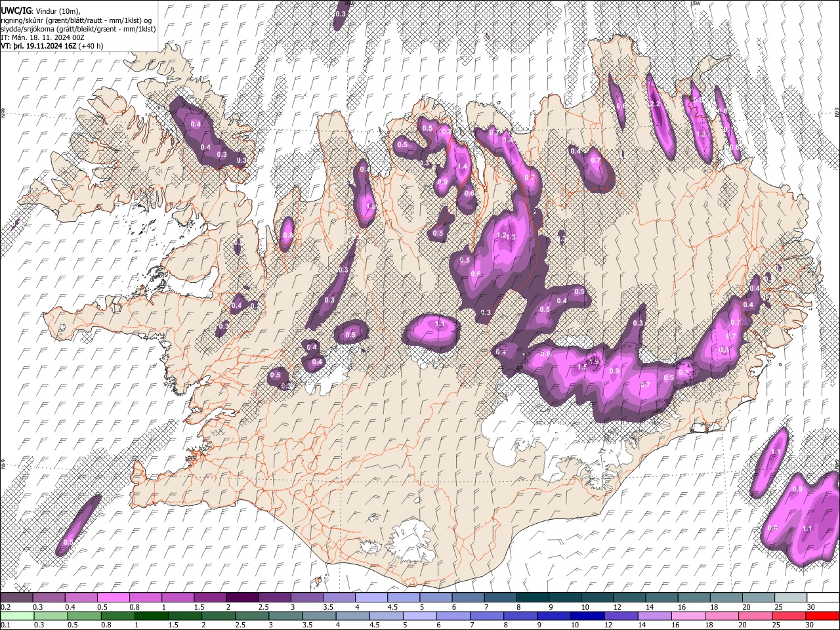Image resolution: width=840 pixels, height=630 pixels.
Task: Pick upper legend lavender swatch at 4
Action: 371,598
